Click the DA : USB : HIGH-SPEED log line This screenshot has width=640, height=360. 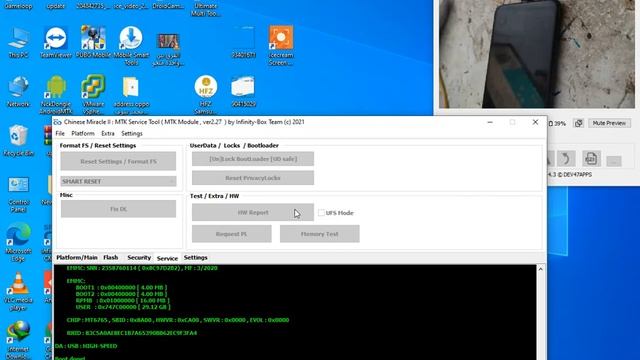tap(86, 346)
